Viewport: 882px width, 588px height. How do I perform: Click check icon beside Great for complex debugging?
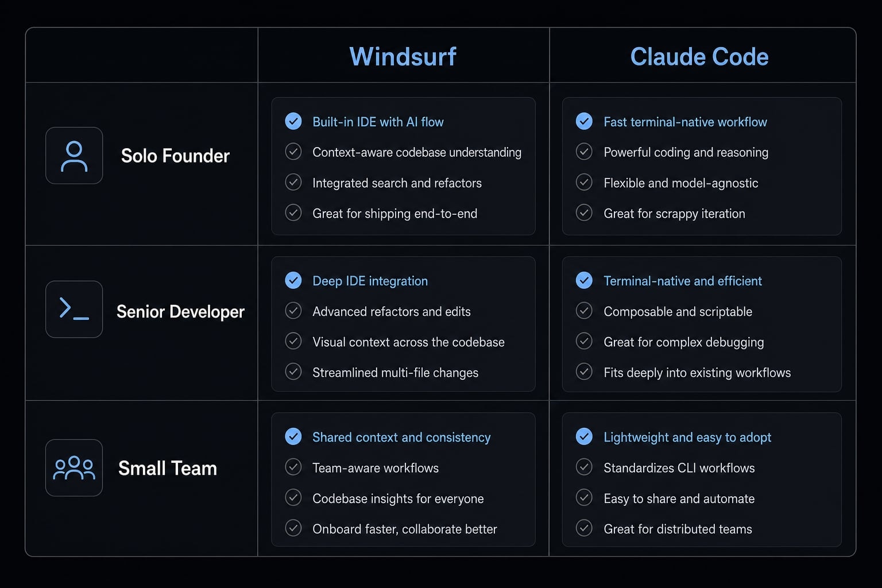tap(584, 341)
